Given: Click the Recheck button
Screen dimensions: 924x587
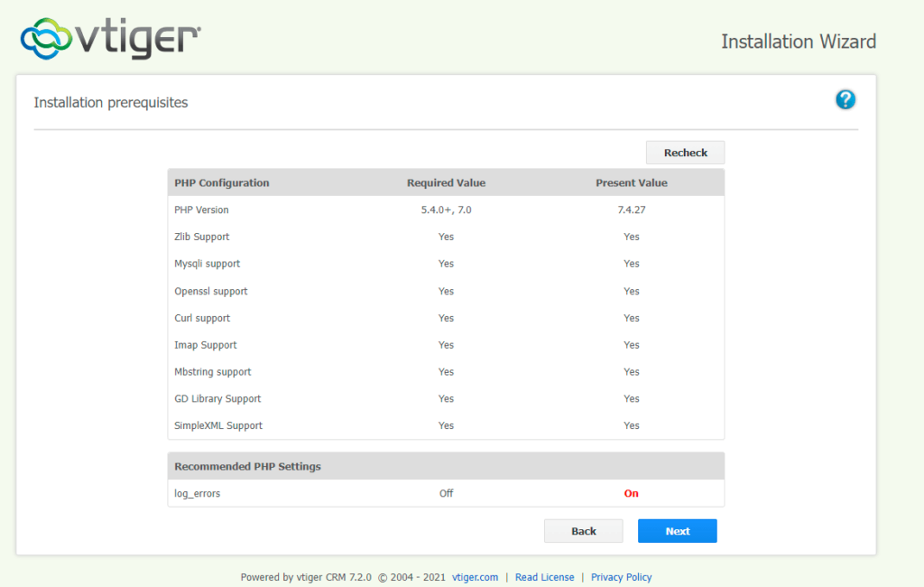Looking at the screenshot, I should coord(686,153).
